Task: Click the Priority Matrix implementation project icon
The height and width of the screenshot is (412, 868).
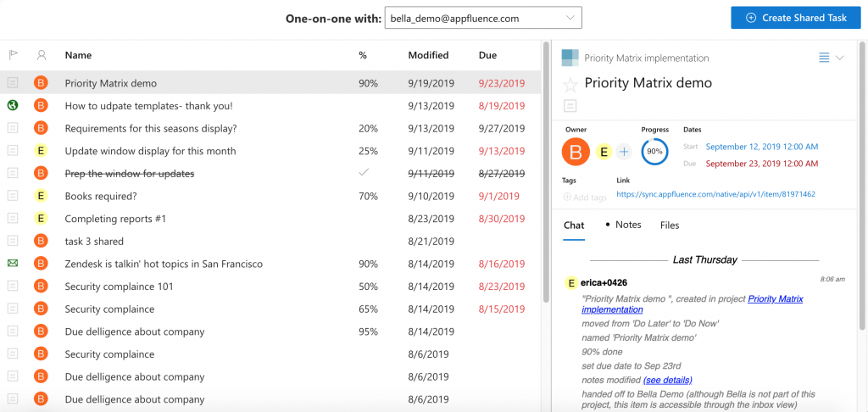Action: [x=570, y=58]
